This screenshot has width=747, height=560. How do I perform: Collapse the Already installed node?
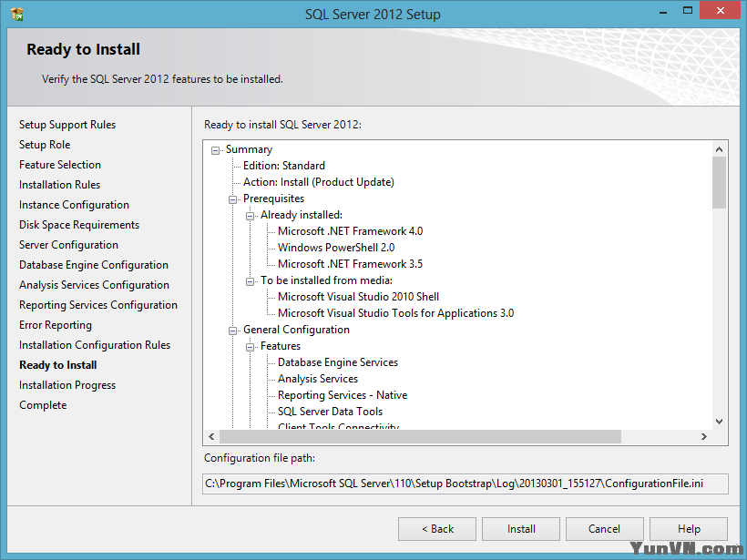[x=250, y=216]
